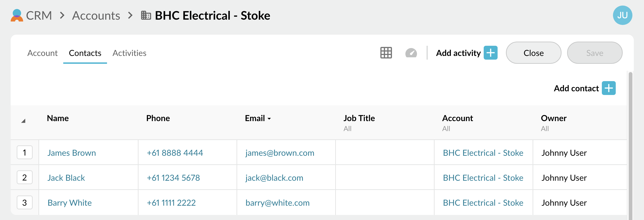
Task: Select row 2 number box
Action: click(25, 177)
